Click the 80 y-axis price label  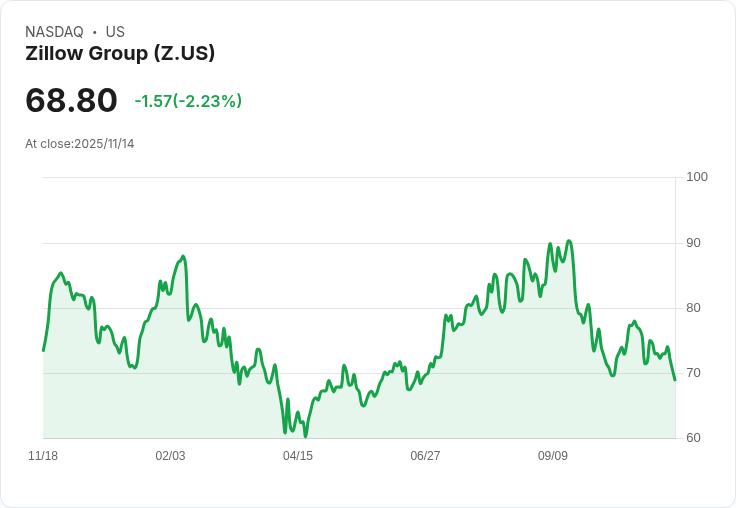tap(694, 308)
